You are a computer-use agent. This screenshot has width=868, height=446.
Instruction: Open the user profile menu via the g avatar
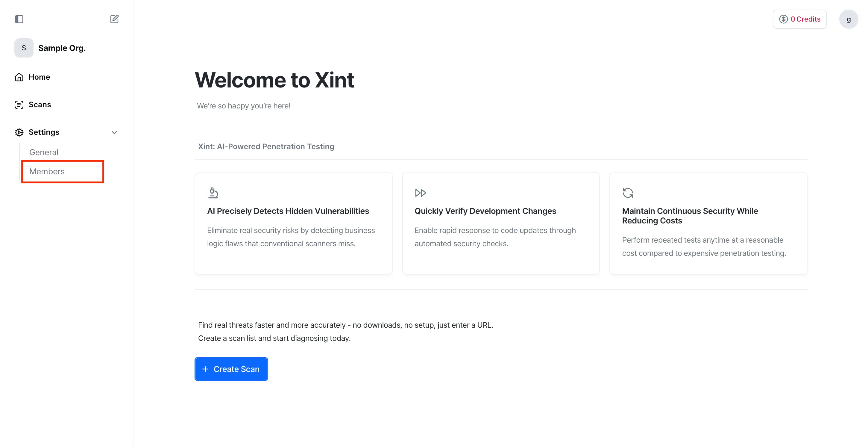click(x=849, y=19)
